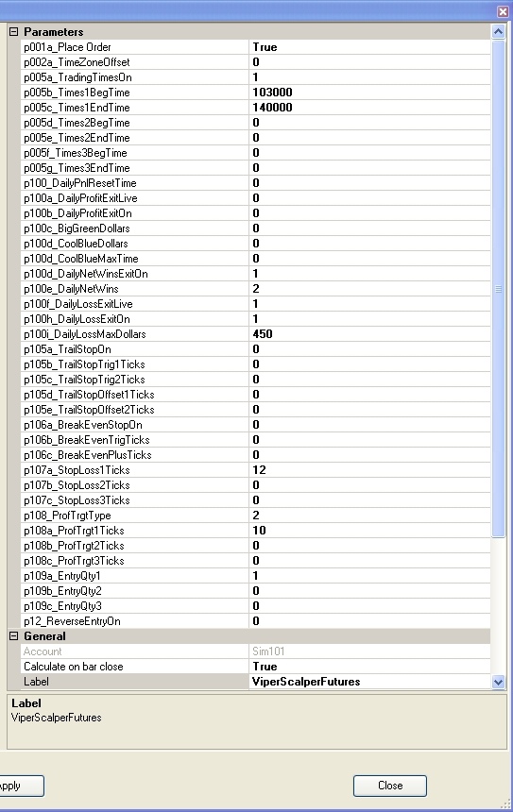Edit the Label value ViperScalperFutures
Image resolution: width=513 pixels, height=812 pixels.
tap(369, 682)
